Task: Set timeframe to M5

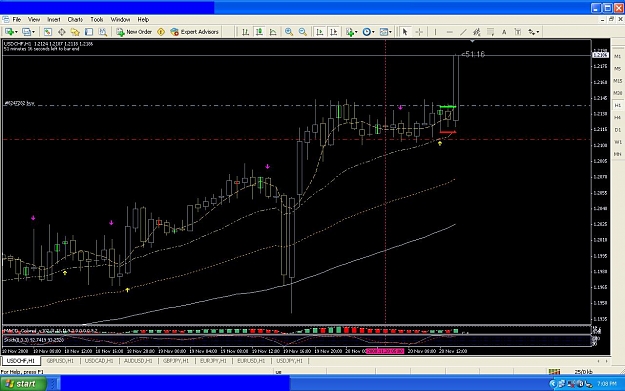Action: pyautogui.click(x=617, y=69)
